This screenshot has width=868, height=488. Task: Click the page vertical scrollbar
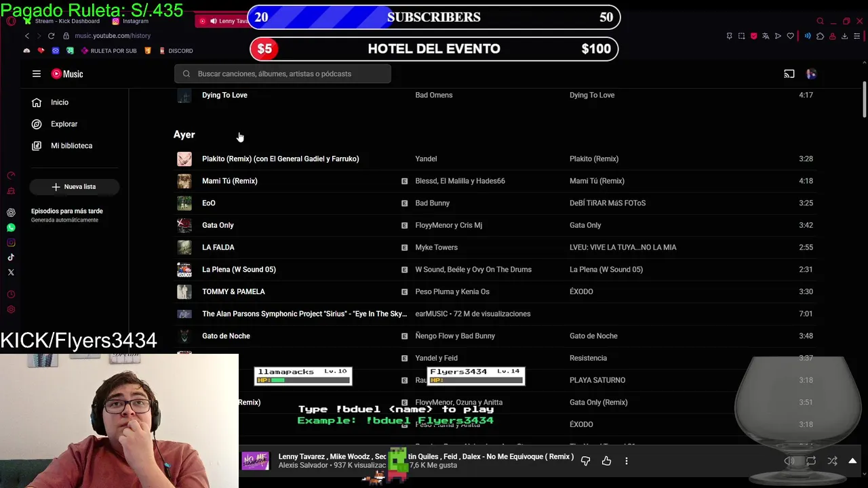point(864,99)
